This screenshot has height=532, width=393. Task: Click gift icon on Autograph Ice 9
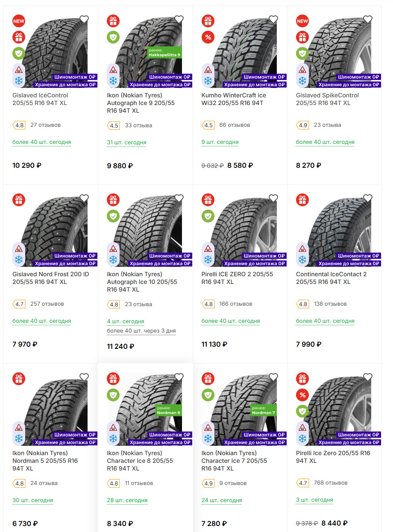point(113,20)
